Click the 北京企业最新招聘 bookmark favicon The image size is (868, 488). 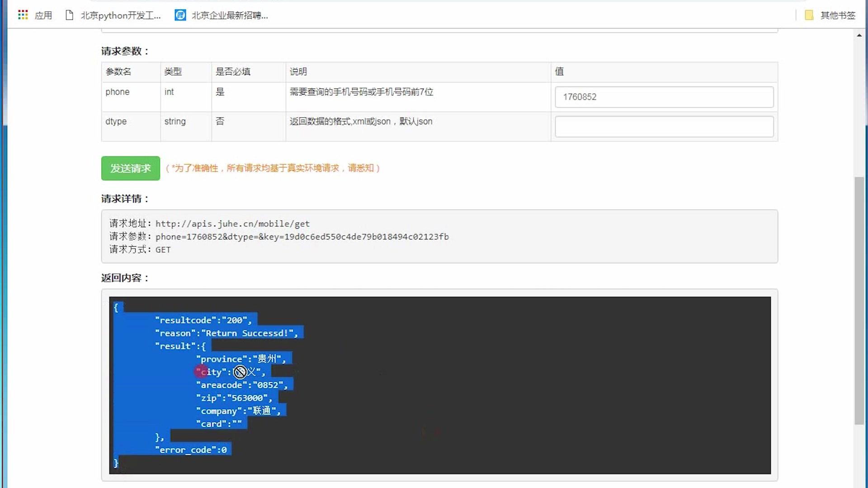tap(180, 15)
